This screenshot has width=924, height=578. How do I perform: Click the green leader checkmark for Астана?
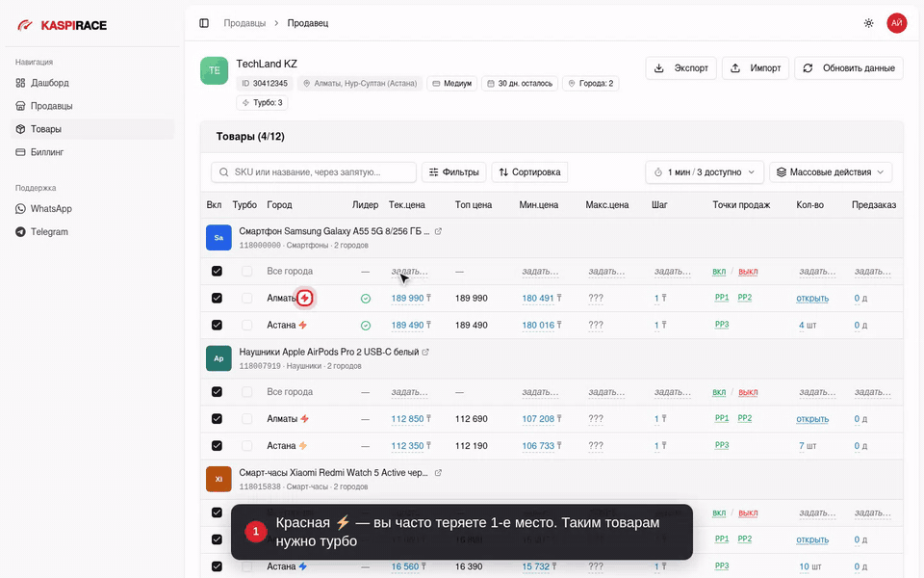[x=366, y=325]
